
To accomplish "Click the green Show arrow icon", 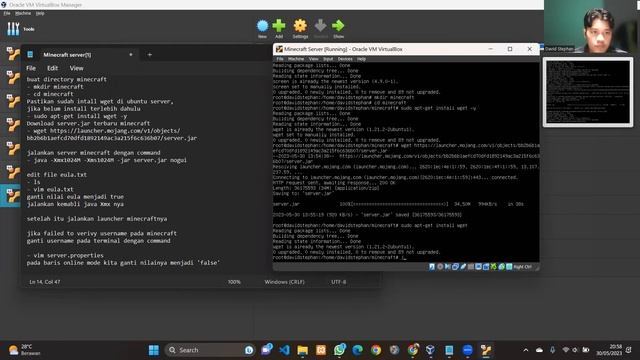I will (338, 26).
